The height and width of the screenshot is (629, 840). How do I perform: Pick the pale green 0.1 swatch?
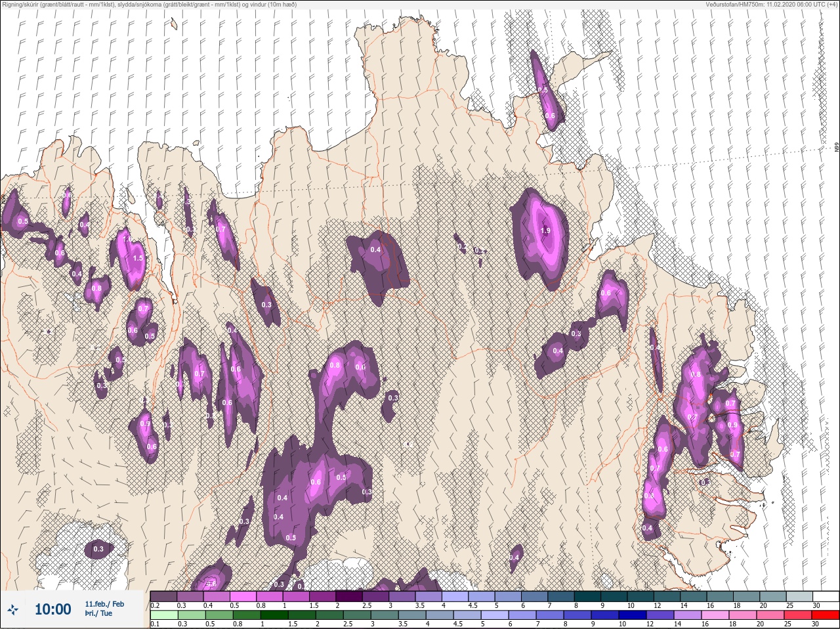tap(163, 615)
